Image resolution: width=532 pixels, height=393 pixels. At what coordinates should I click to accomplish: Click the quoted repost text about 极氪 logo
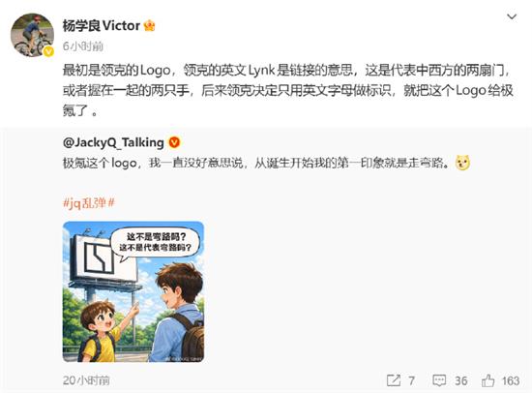click(258, 163)
